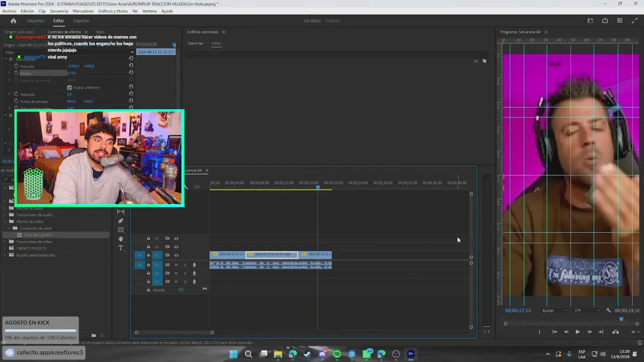644x362 pixels.
Task: Switch to the Exportar tab
Action: [81, 21]
